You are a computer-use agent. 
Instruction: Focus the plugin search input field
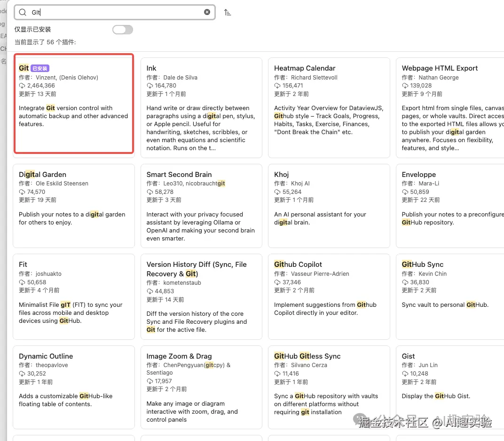[115, 12]
